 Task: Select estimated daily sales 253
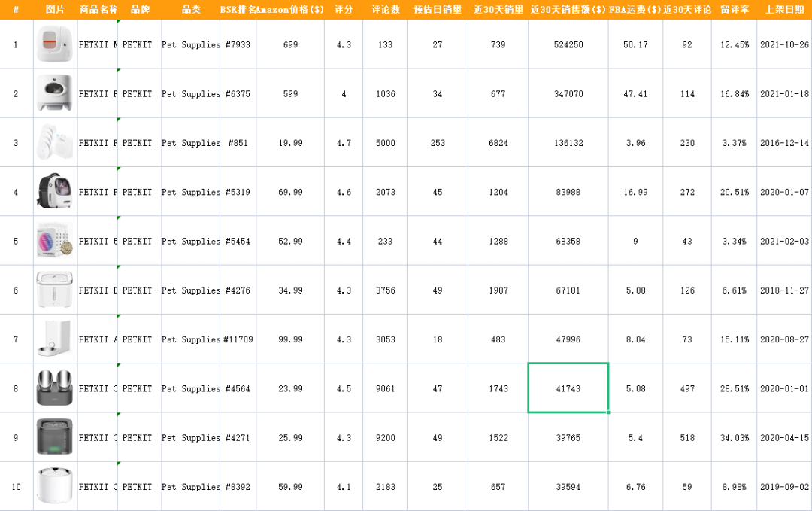pyautogui.click(x=438, y=143)
